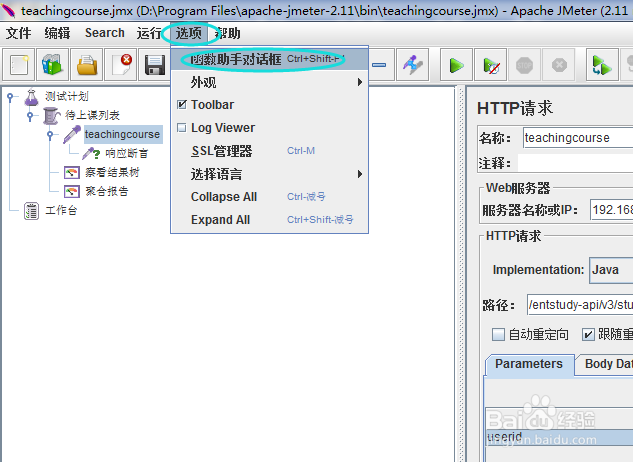Click the 响应断言 assertion icon
The height and width of the screenshot is (462, 633).
(90, 153)
